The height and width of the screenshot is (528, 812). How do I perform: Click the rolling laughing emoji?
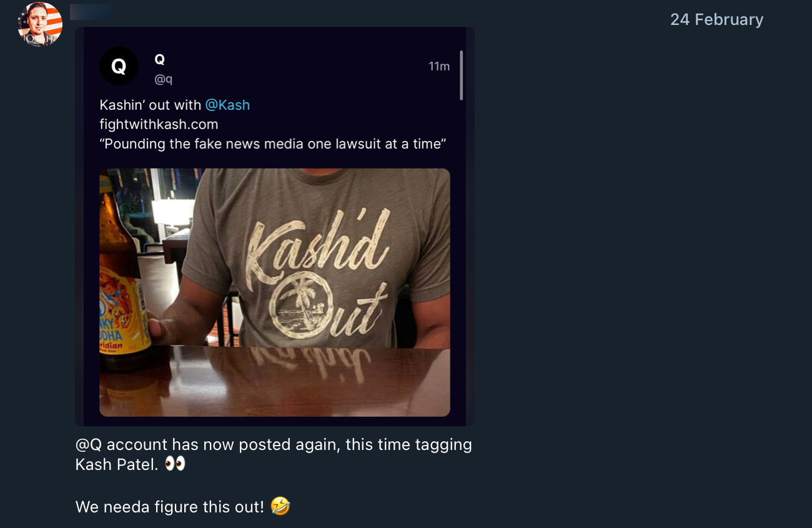(x=281, y=507)
